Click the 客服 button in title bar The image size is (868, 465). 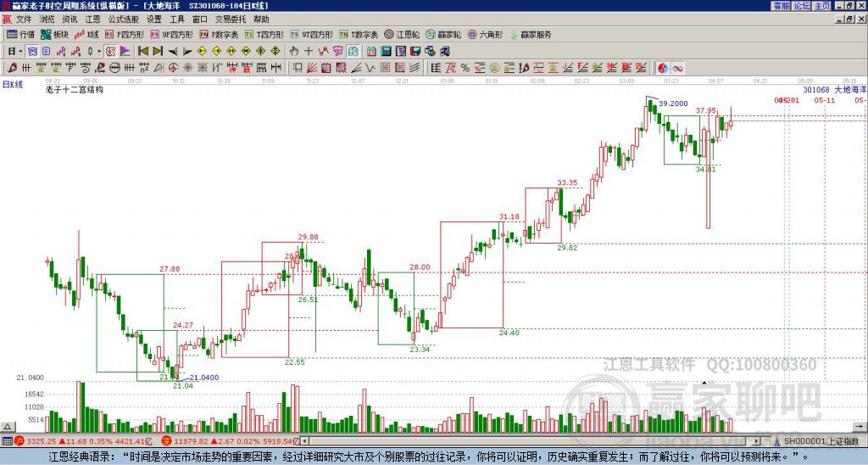(781, 6)
